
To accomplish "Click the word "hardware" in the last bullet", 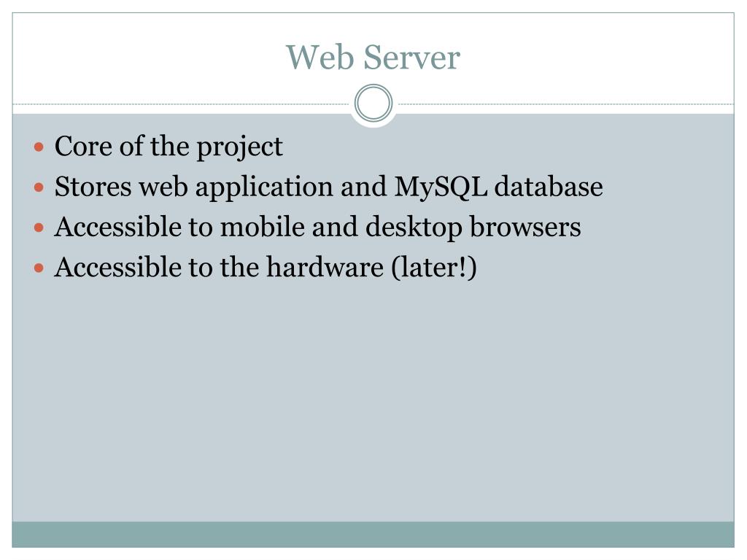I will pyautogui.click(x=325, y=267).
